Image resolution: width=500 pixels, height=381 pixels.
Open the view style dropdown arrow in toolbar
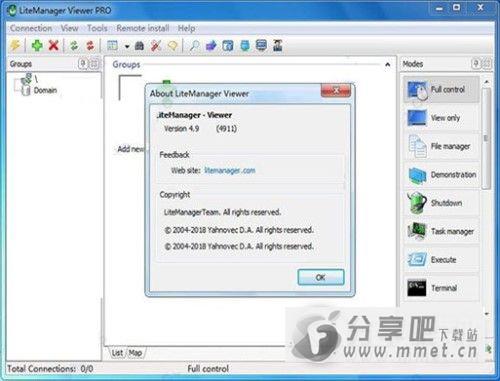(127, 46)
